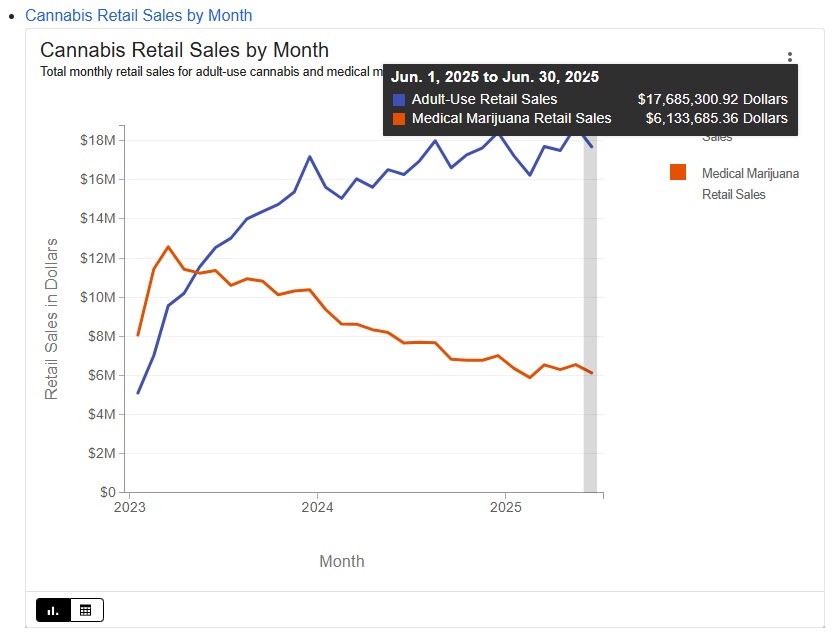
Task: Click the chart title heading
Action: pyautogui.click(x=184, y=50)
